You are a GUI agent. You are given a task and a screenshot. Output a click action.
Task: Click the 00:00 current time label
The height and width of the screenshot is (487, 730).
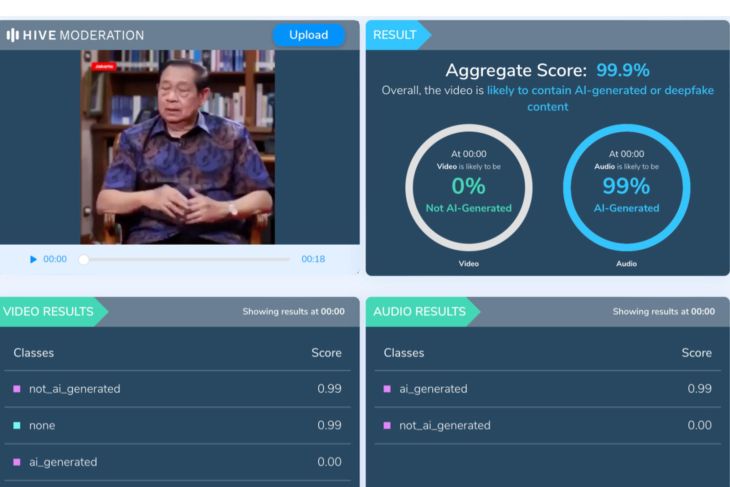55,259
